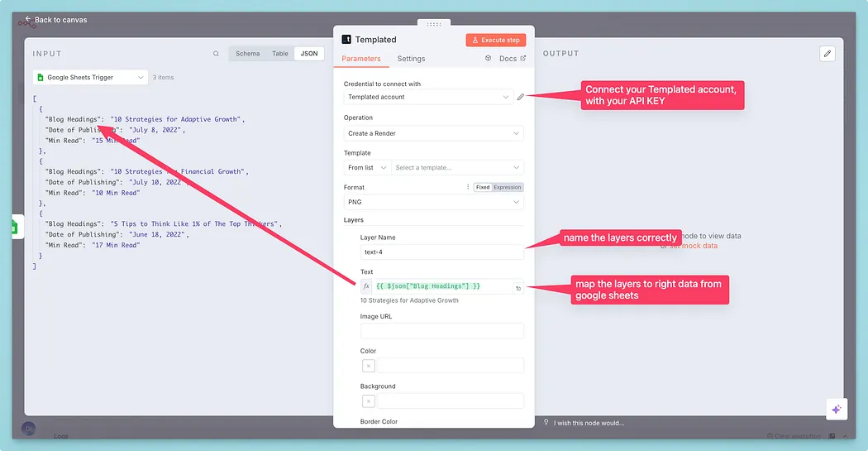The height and width of the screenshot is (451, 868).
Task: Open the AI assistant sparkle button
Action: (837, 410)
